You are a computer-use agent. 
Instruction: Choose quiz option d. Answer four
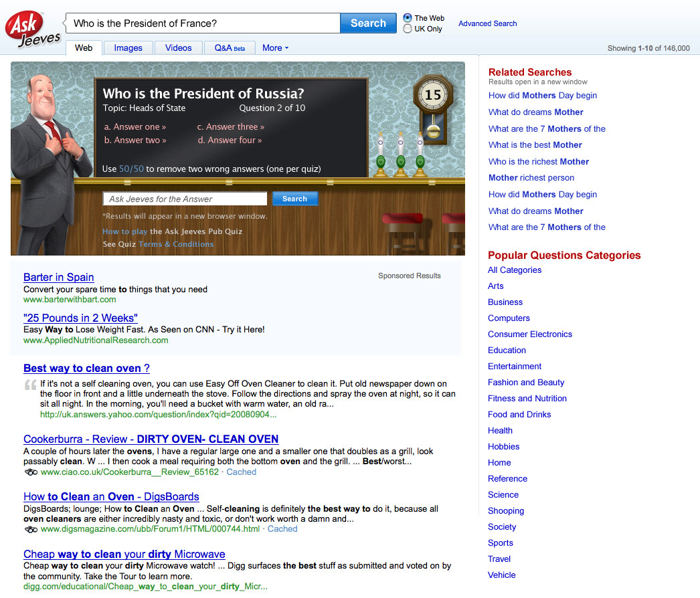[230, 140]
